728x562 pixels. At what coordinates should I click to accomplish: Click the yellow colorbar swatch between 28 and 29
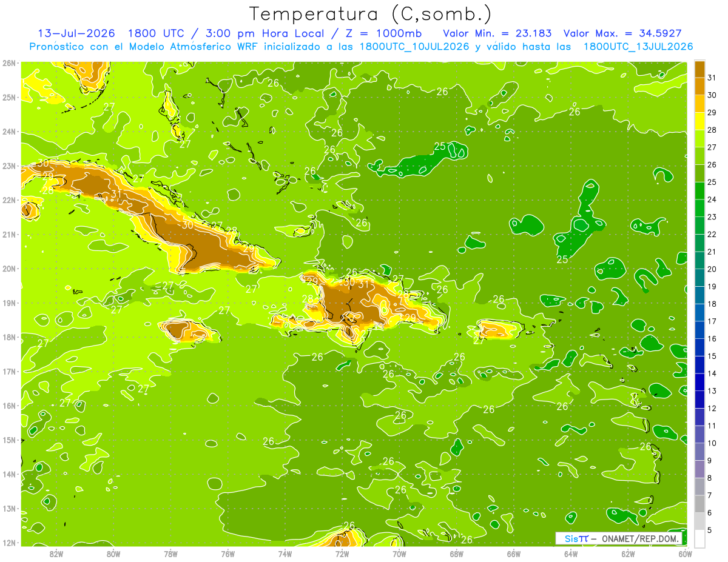(699, 121)
